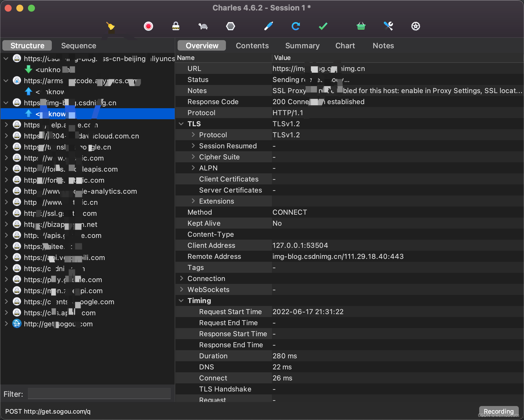The image size is (524, 420).
Task: Collapse the Timing section
Action: [181, 301]
